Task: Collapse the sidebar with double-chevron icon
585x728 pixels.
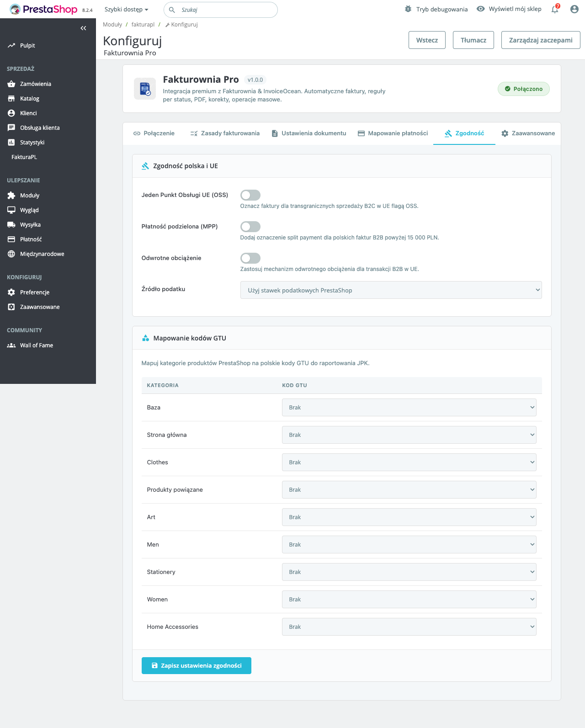Action: click(83, 28)
